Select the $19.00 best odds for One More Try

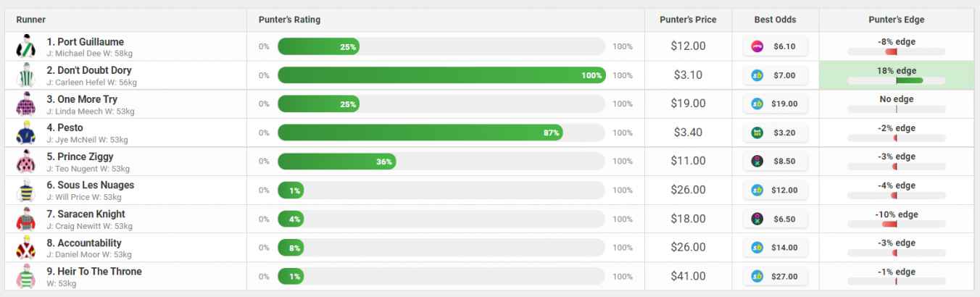click(x=776, y=104)
